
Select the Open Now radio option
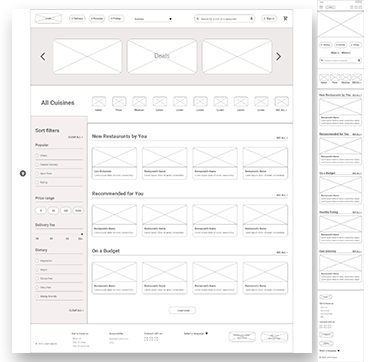pos(37,173)
